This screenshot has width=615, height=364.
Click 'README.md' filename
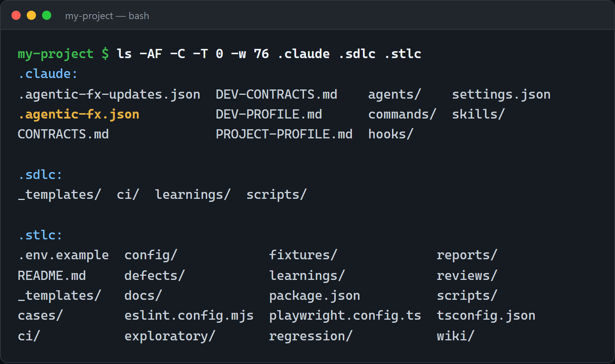(52, 276)
